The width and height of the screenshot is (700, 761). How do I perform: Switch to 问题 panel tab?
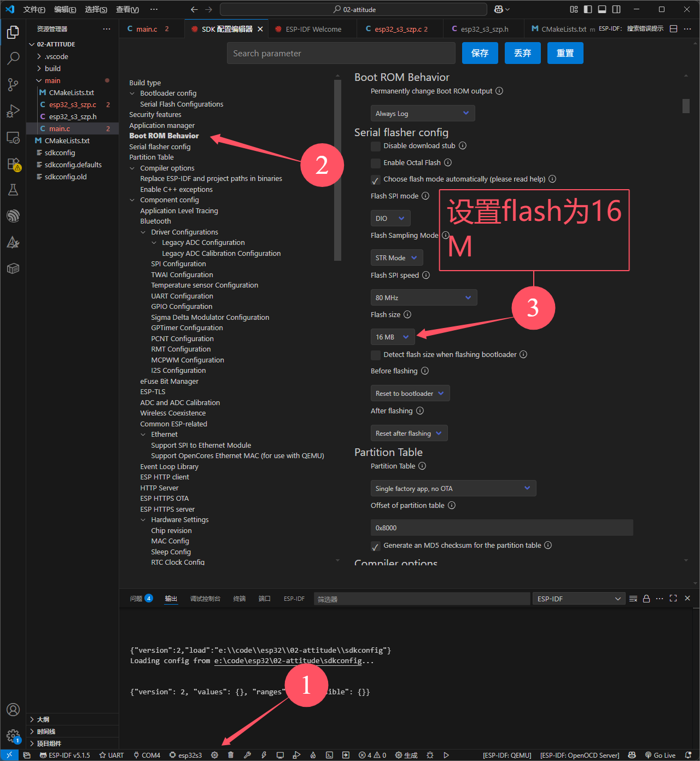(x=141, y=599)
